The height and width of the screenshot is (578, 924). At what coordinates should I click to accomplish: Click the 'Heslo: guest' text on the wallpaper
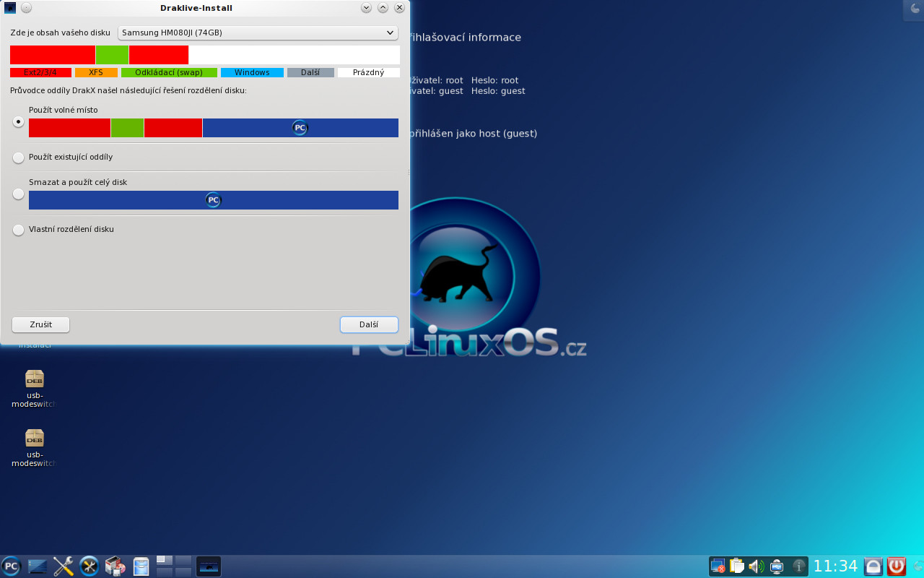point(498,91)
